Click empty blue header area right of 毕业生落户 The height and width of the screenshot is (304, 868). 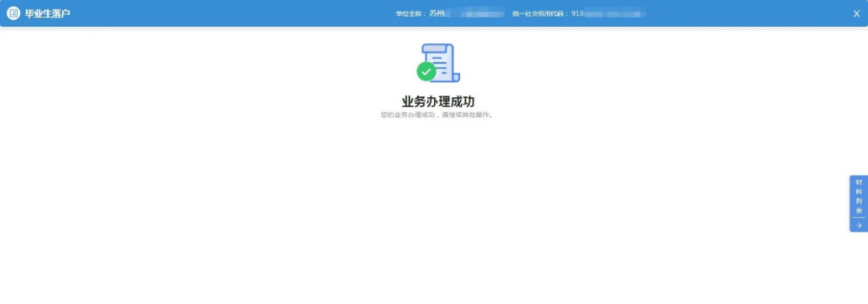(x=224, y=13)
